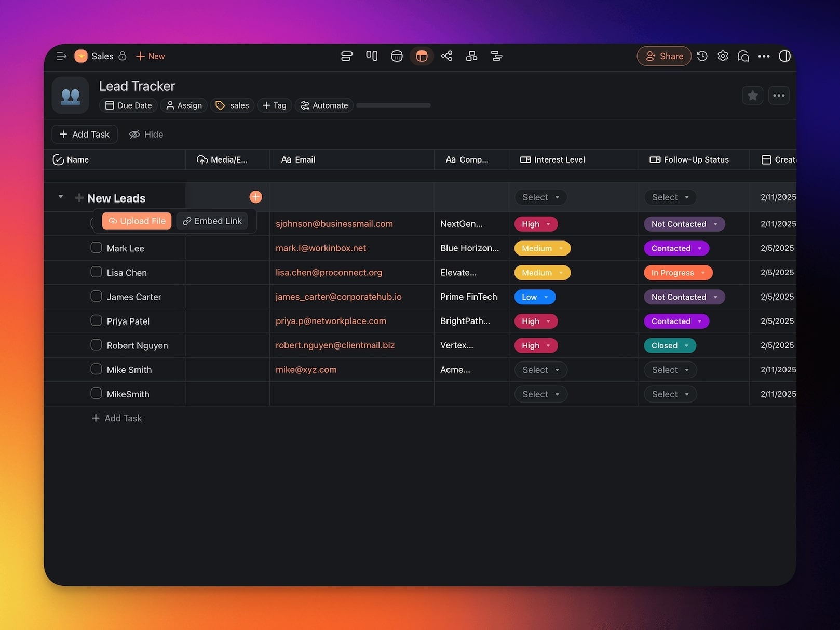Toggle the right sidebar panel icon
Screen dimensions: 840x630
pos(784,56)
